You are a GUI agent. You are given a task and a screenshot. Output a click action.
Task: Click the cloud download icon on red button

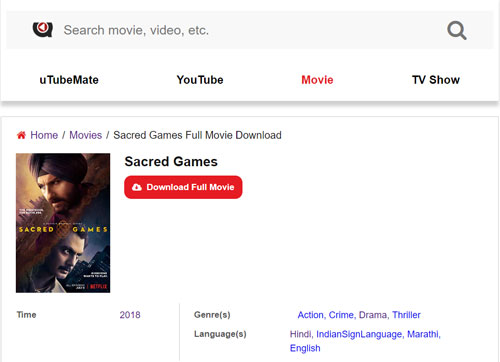137,187
